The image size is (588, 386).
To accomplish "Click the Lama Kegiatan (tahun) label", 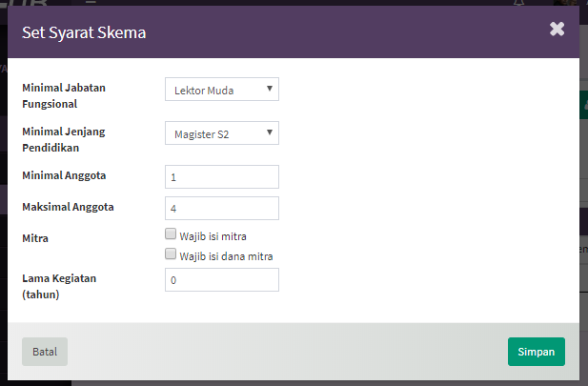I will (59, 286).
